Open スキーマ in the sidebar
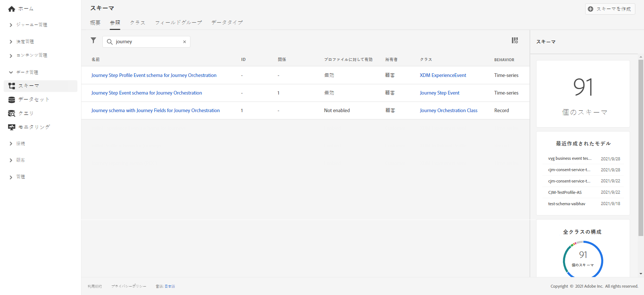 coord(40,86)
